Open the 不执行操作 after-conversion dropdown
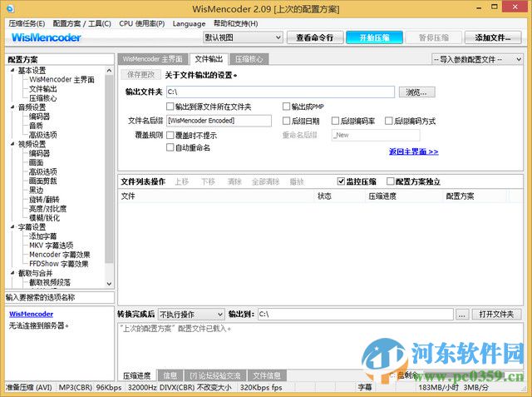The height and width of the screenshot is (397, 532). 191,315
